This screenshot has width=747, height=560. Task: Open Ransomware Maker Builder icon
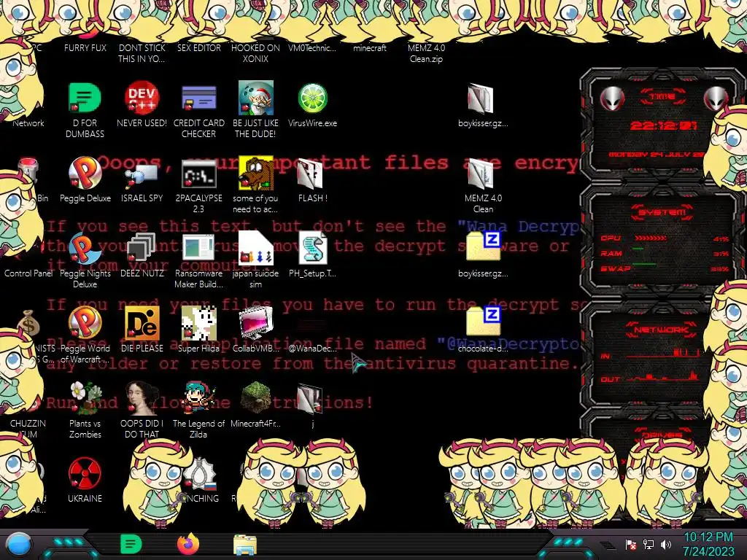tap(198, 249)
